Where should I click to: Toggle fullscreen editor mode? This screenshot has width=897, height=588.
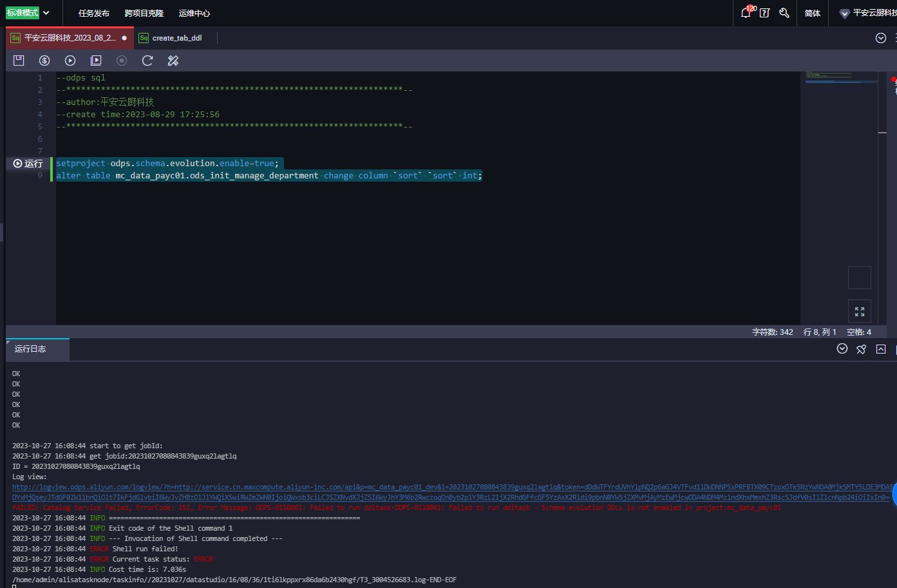coord(860,312)
